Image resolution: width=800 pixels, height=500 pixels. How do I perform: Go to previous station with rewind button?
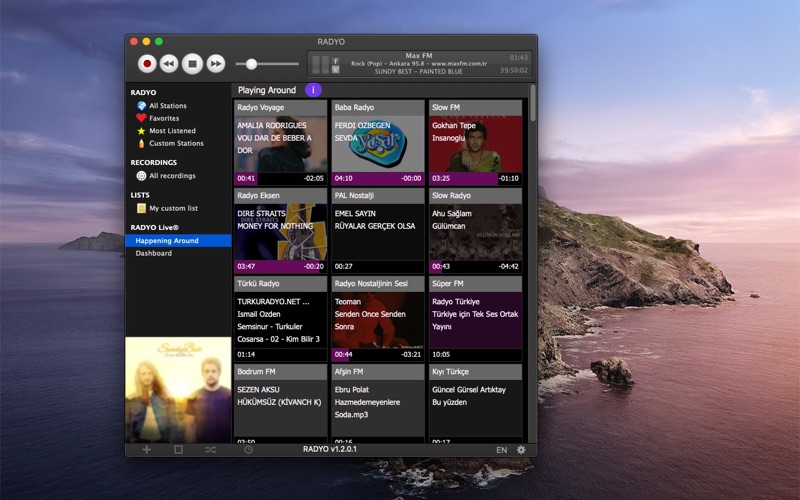(x=169, y=64)
